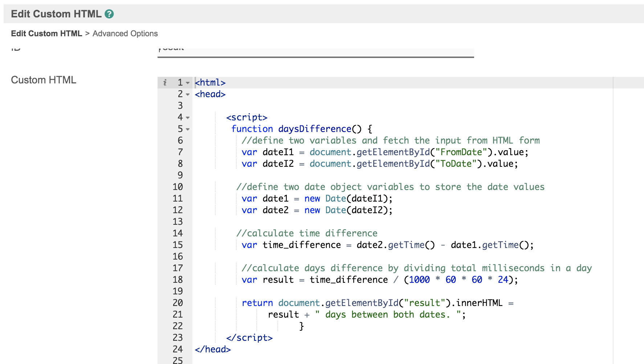Click the time_difference variable declaration on line 15
This screenshot has height=364, width=644.
301,245
